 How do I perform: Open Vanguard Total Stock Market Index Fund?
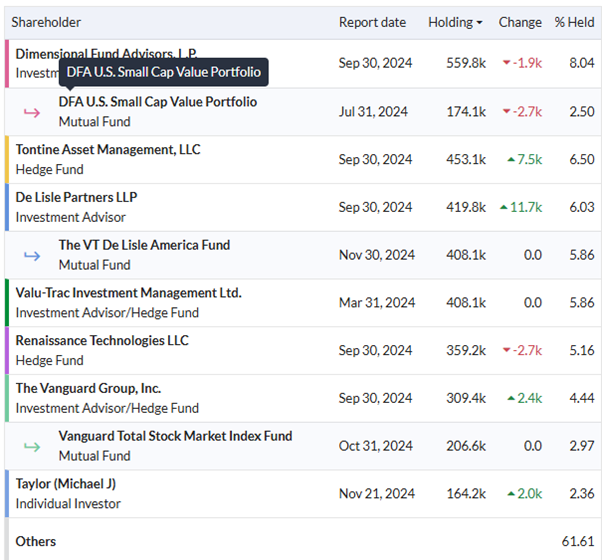tap(175, 436)
